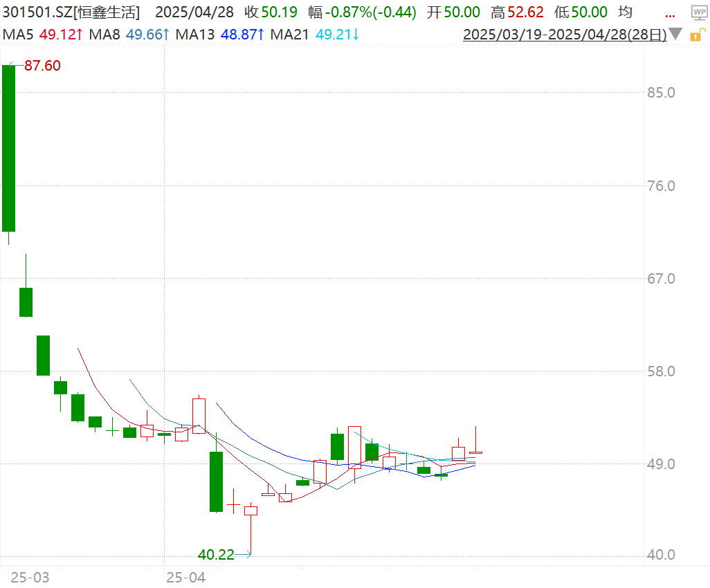
Task: Expand the red ellipsis for more indicators
Action: pos(670,12)
